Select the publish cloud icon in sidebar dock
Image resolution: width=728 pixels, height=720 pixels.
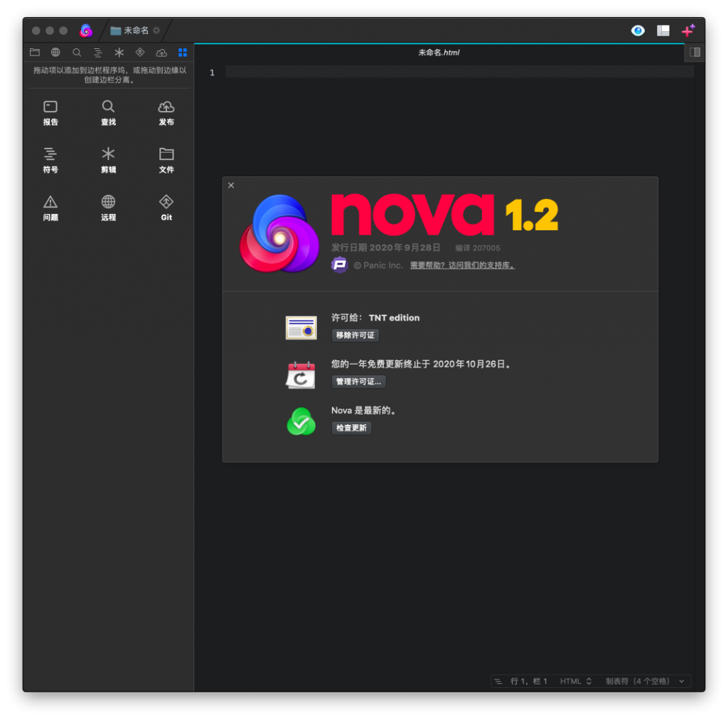click(x=161, y=53)
